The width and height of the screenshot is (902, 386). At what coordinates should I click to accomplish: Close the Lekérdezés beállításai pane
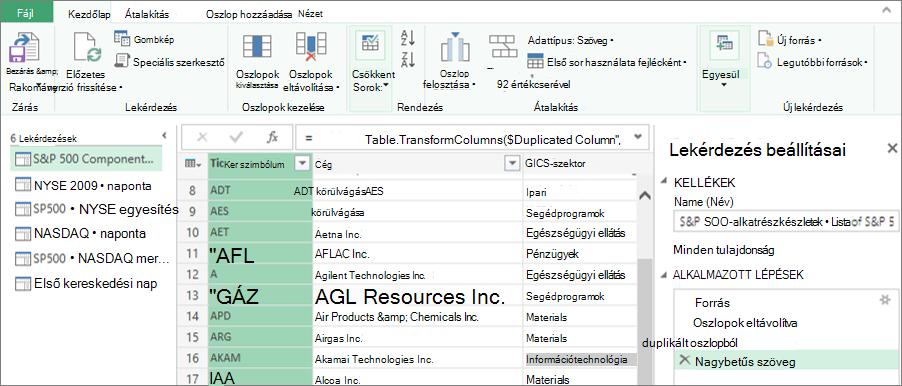892,148
